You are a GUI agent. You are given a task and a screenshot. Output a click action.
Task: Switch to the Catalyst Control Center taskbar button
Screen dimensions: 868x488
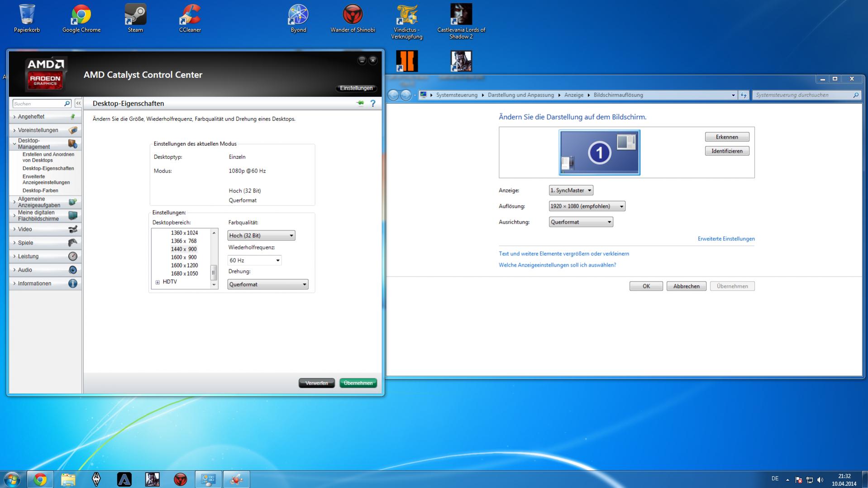[236, 479]
